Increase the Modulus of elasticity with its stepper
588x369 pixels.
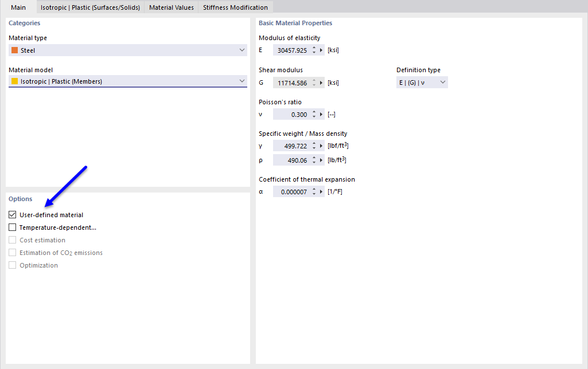pyautogui.click(x=313, y=48)
